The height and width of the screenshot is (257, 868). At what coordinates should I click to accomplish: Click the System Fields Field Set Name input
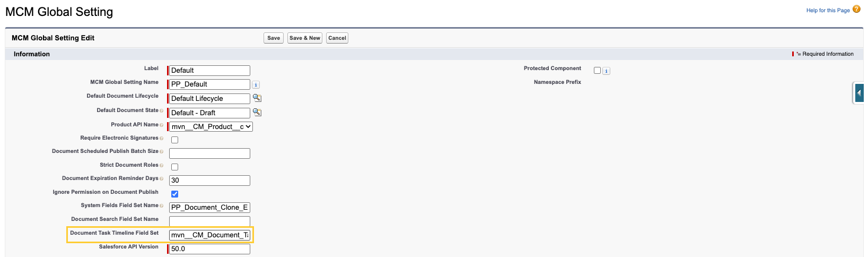click(x=209, y=208)
